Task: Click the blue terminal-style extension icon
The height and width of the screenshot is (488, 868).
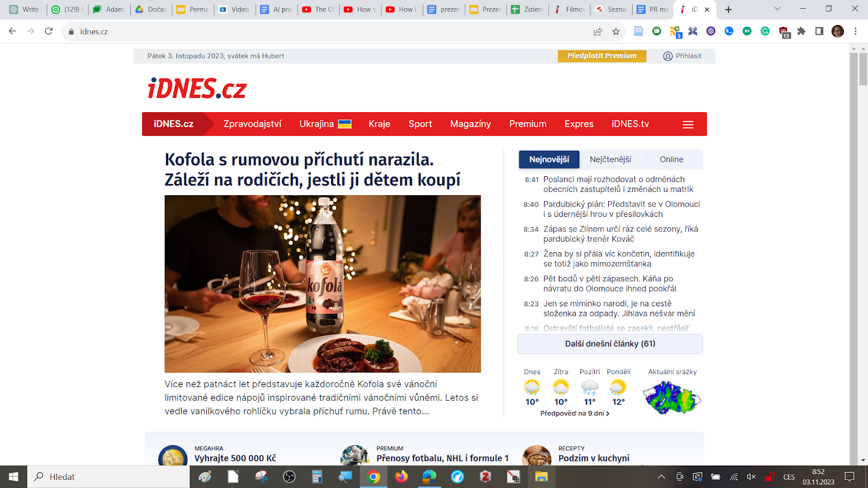Action: [729, 31]
